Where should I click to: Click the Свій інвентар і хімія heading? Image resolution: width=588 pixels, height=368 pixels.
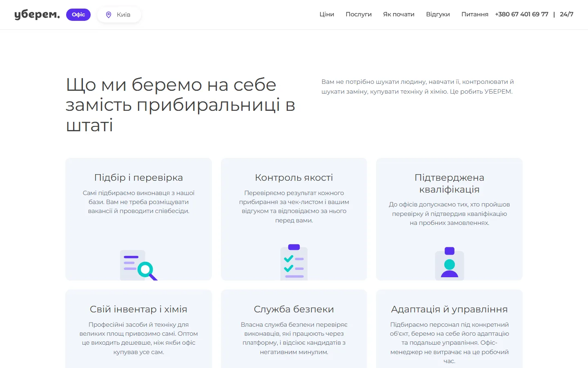pos(138,309)
